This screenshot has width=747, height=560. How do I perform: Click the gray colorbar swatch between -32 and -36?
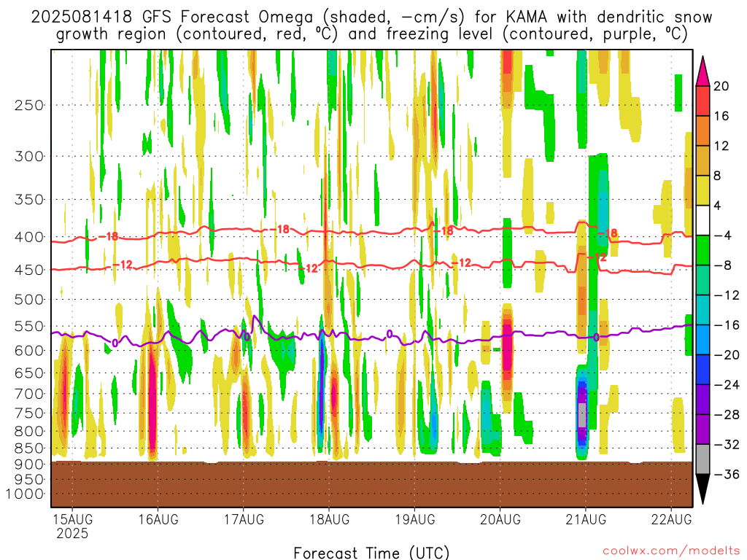pos(703,459)
